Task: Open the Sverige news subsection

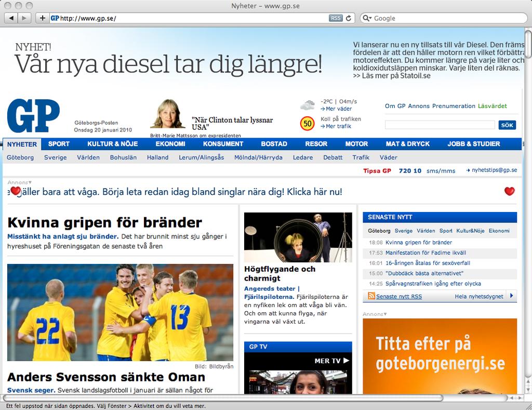Action: [55, 157]
